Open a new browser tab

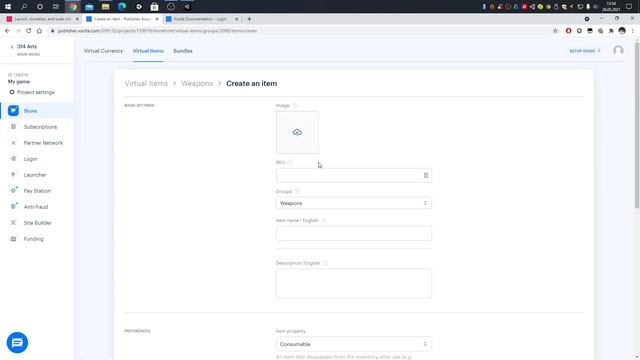249,19
